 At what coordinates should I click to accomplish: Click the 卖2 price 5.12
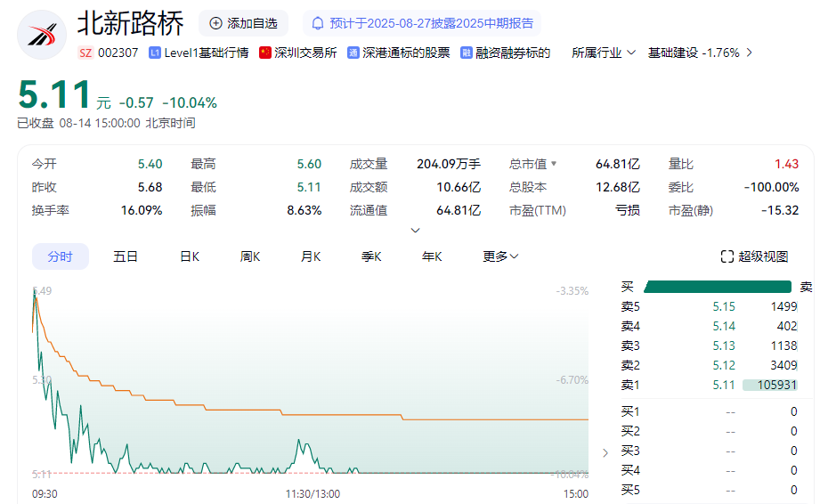click(724, 365)
